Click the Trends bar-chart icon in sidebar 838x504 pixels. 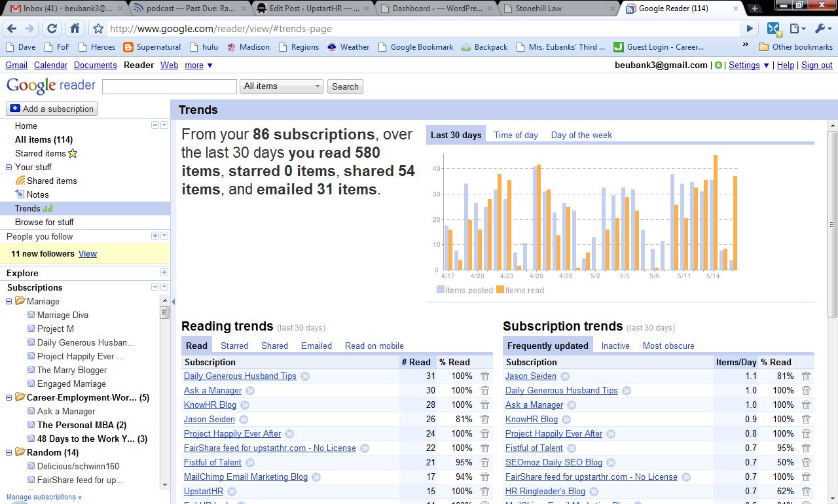pos(47,208)
